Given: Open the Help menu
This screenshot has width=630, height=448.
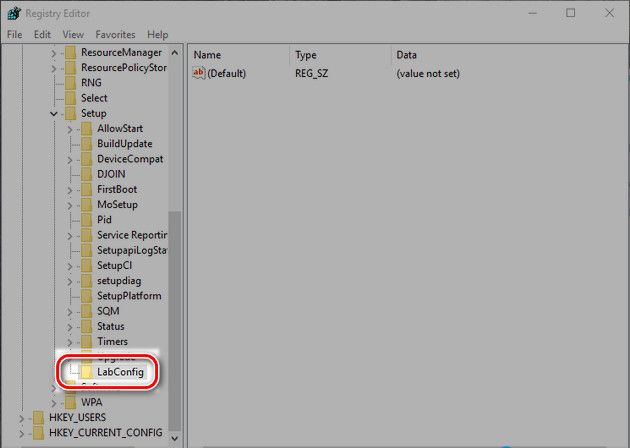Looking at the screenshot, I should [158, 35].
